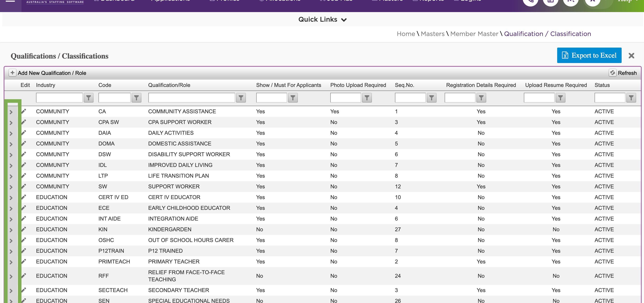Click the Code filter text box

115,98
